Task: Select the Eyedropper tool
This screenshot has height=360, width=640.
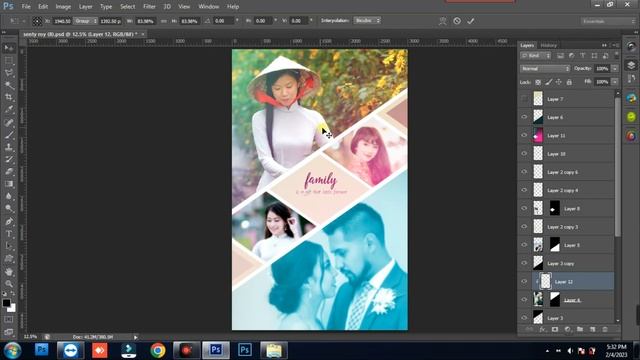Action: point(9,110)
